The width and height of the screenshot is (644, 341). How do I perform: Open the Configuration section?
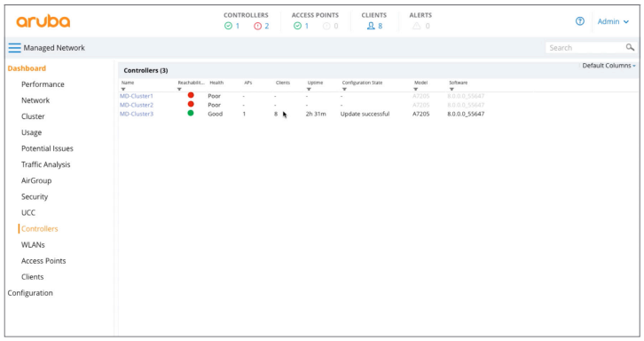point(30,293)
